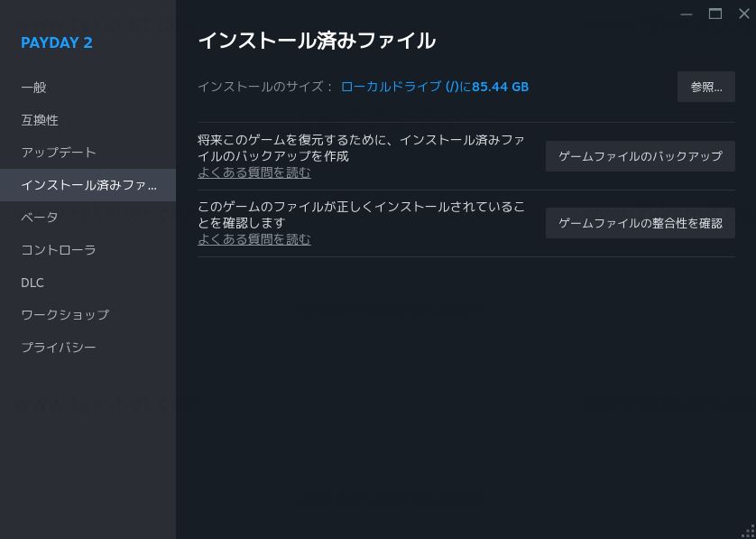
Task: Go to the ベータ tab
Action: [88, 218]
